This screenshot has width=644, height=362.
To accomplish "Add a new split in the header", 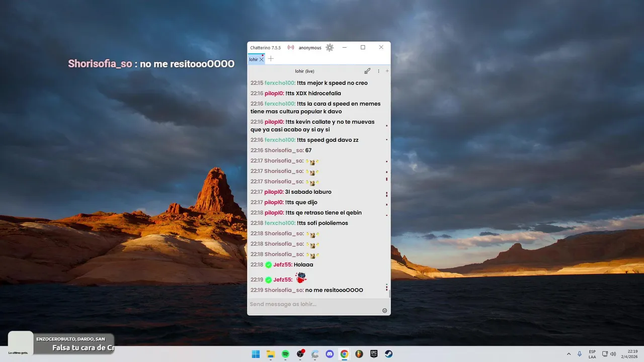I will (387, 71).
